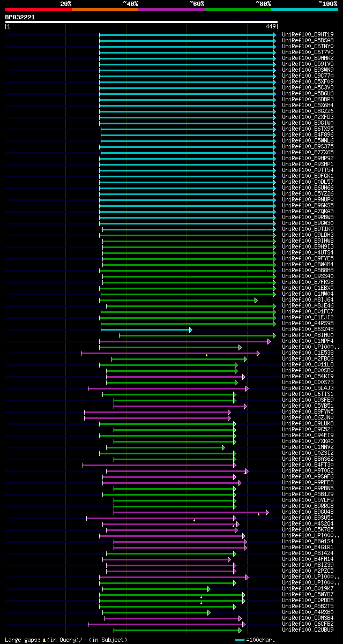
Task: Click the arrowhead of the UniRef100_A8IJ64 alignment
Action: 256,300
